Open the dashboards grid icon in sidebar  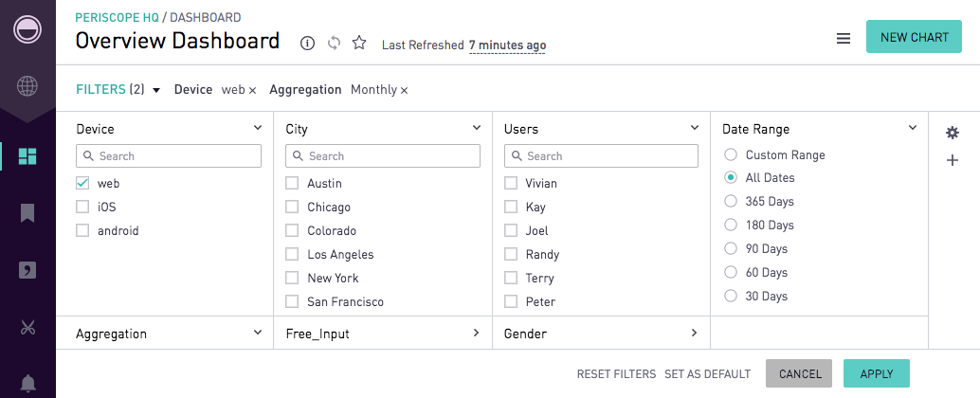[27, 156]
